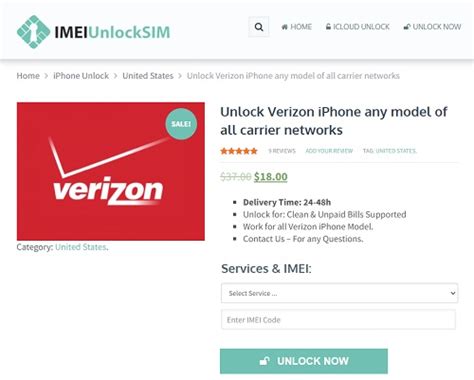This screenshot has width=474, height=380.
Task: Click the lock icon beside ICLOUD UNLOCK
Action: [x=328, y=27]
